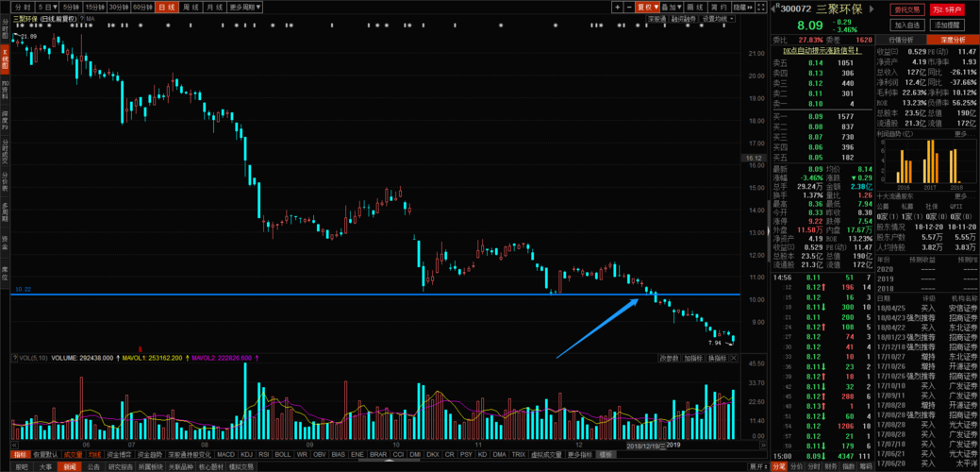
Task: Open 公告 announcements tab
Action: tap(93, 466)
